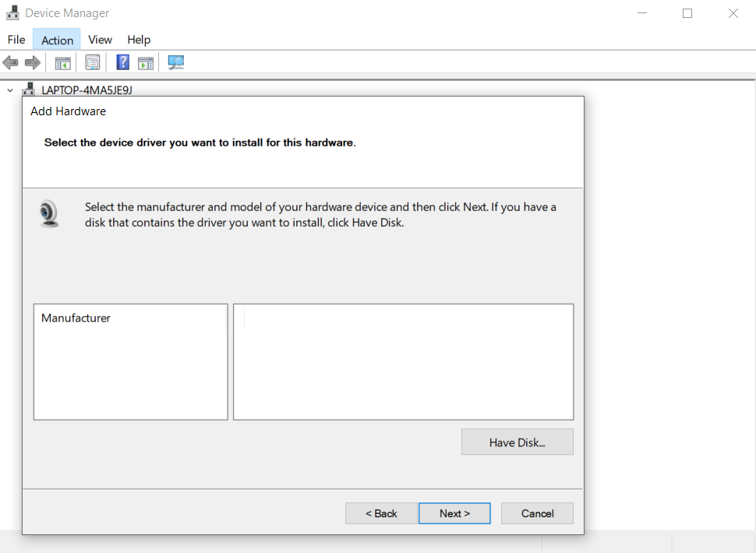Click Scan for hardware changes icon
This screenshot has width=756, height=553.
pyautogui.click(x=176, y=63)
